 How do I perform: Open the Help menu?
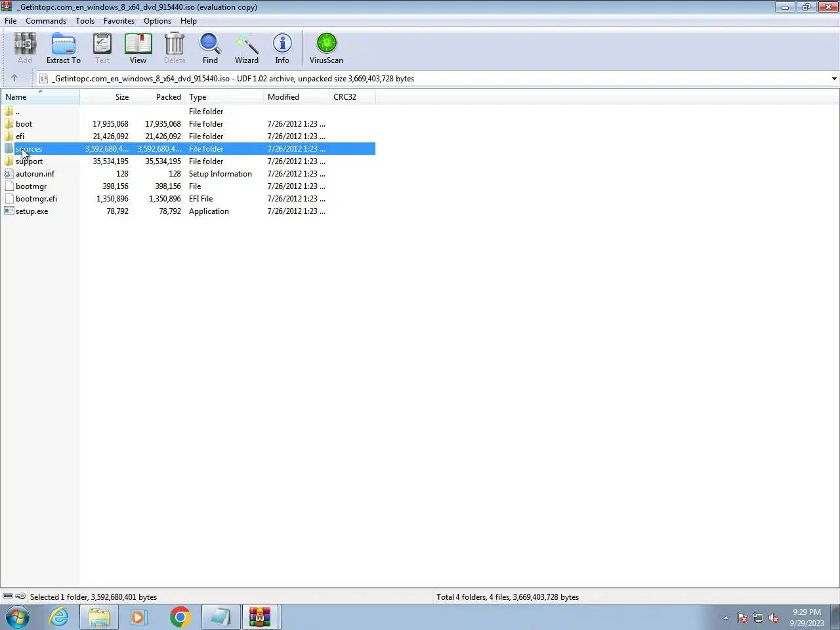click(188, 21)
